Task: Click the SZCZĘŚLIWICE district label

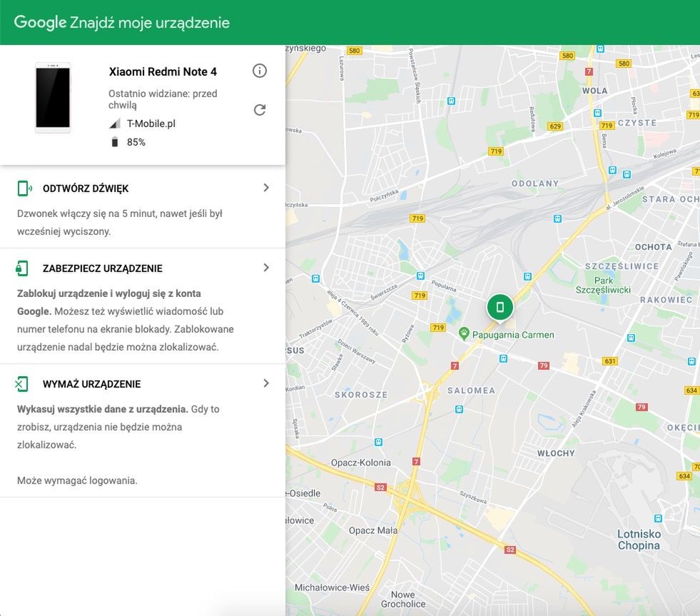Action: coord(622,266)
